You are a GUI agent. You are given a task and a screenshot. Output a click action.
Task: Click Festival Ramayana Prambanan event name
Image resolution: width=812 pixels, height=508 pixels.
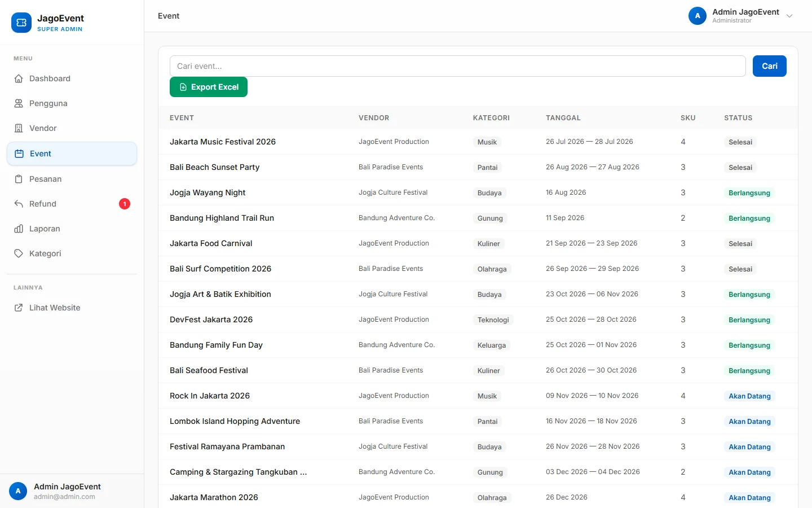[x=227, y=446]
